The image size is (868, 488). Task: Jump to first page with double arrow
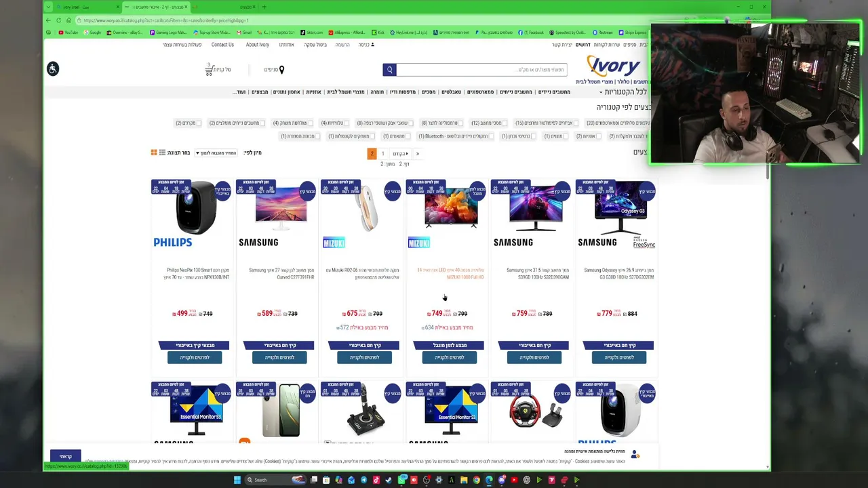pos(417,154)
